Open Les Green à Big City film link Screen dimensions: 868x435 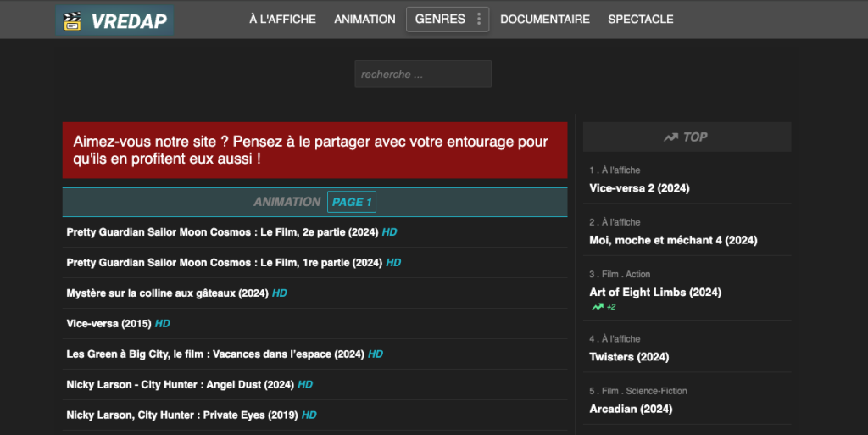215,354
